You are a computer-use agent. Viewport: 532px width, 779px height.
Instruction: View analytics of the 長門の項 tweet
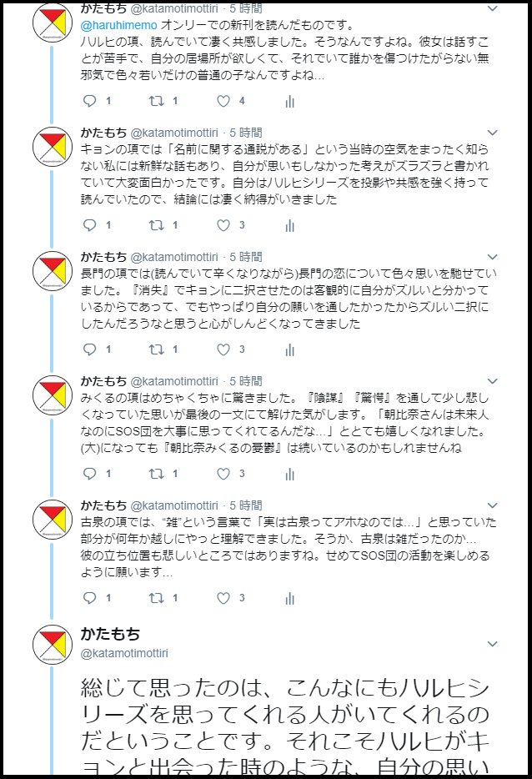point(290,350)
